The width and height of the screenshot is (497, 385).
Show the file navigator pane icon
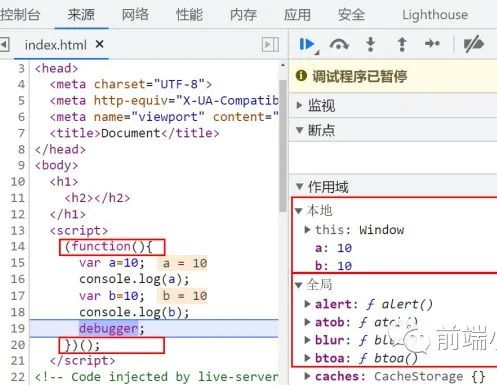(x=4, y=44)
